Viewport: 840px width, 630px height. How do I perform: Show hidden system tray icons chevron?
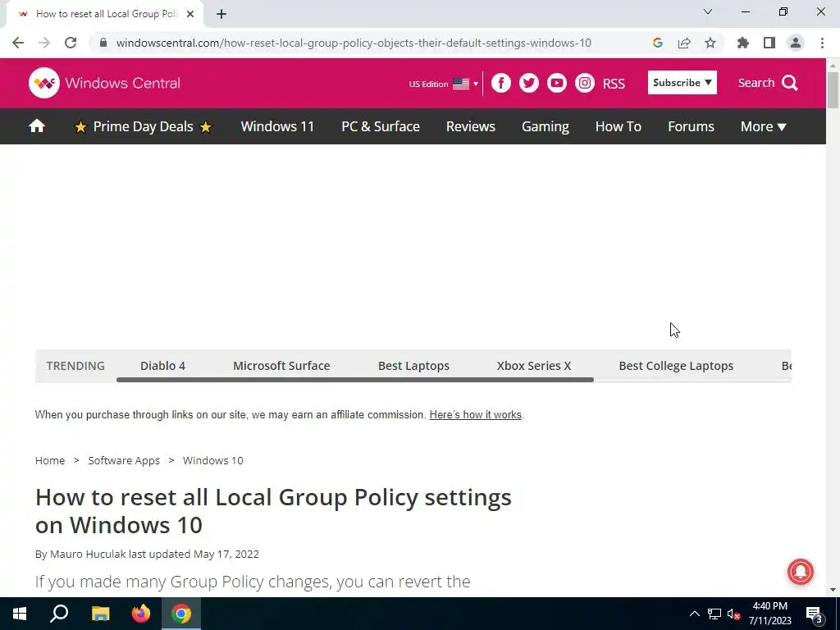(694, 614)
